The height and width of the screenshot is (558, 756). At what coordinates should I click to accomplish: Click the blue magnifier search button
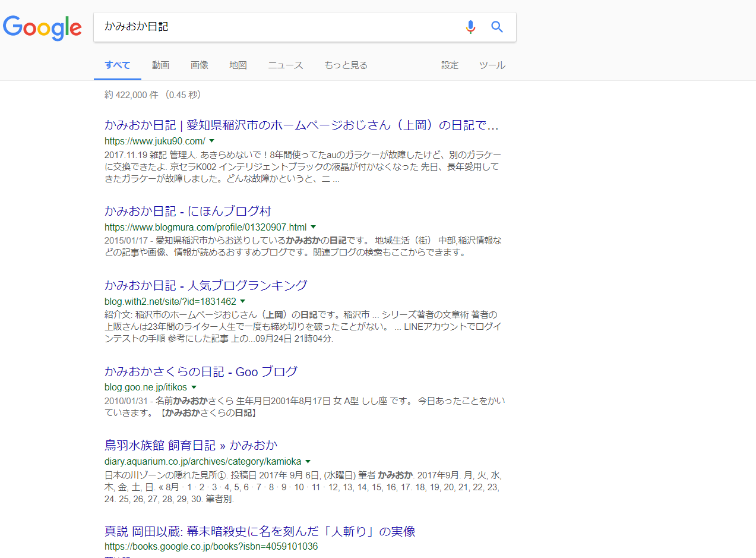pyautogui.click(x=497, y=27)
